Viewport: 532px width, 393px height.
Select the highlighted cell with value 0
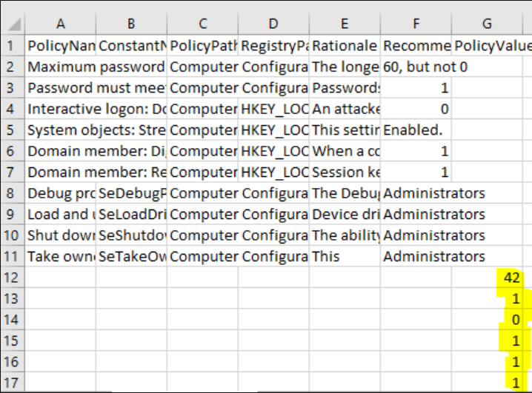tap(487, 320)
